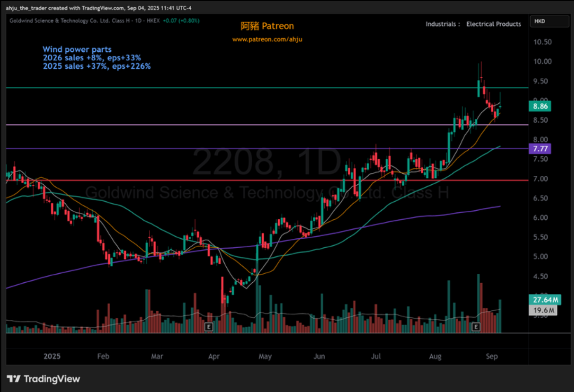This screenshot has width=574, height=392.
Task: Click the April earnings 'E' marker
Action: (x=209, y=327)
